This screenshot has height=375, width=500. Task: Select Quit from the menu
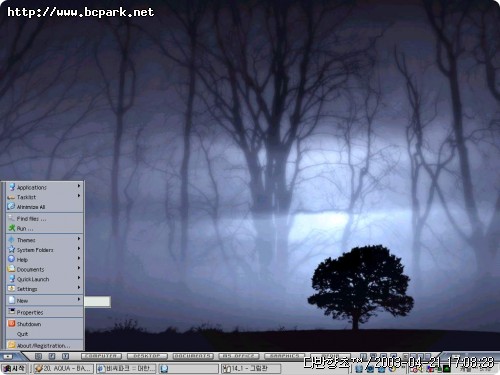44,334
